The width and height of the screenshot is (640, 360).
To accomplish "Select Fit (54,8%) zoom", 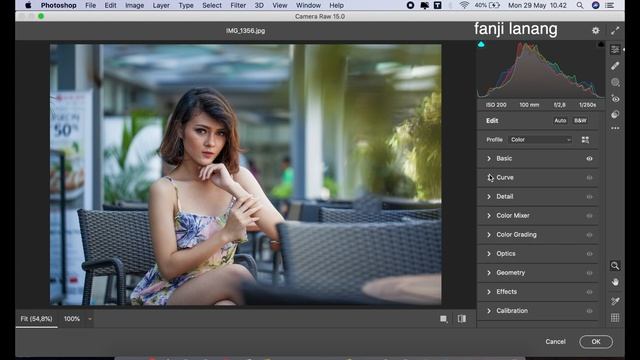I will (36, 319).
